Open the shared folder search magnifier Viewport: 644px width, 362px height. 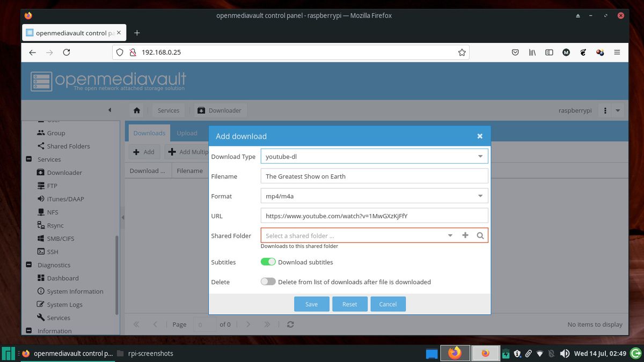click(480, 235)
